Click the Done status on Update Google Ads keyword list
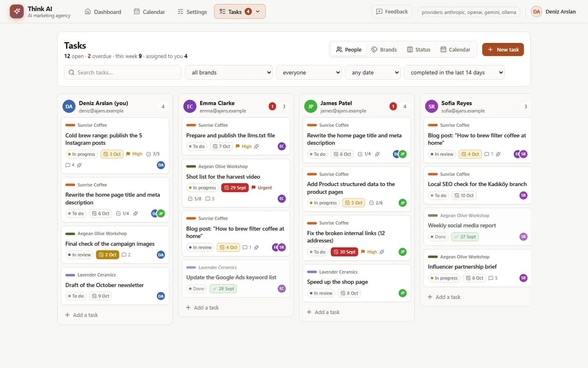The width and height of the screenshot is (588, 368). [196, 289]
